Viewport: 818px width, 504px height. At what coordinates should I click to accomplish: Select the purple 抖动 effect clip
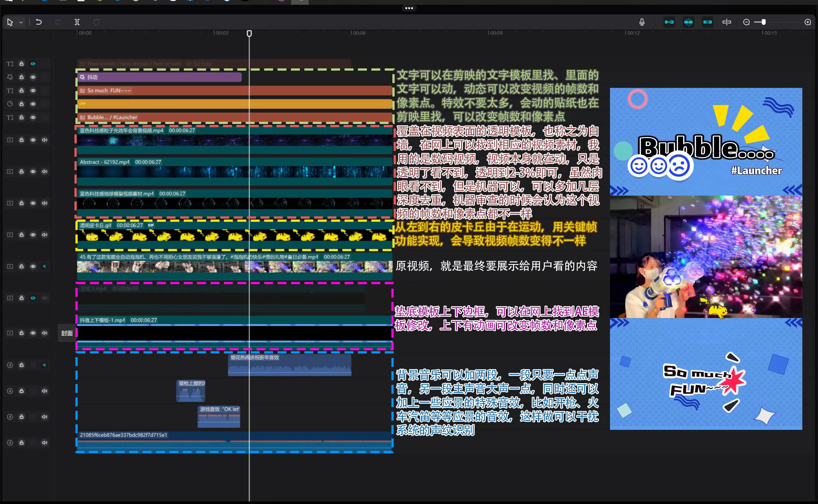tap(159, 77)
